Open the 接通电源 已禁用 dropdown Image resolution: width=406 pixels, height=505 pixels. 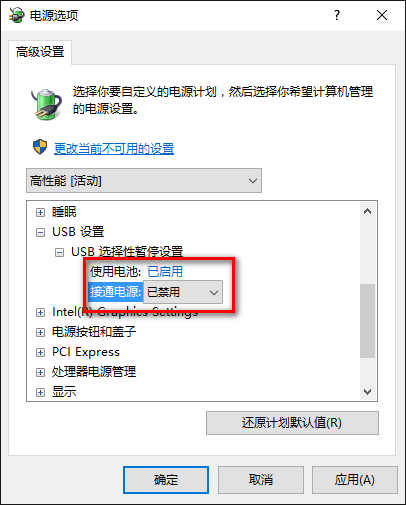point(183,292)
